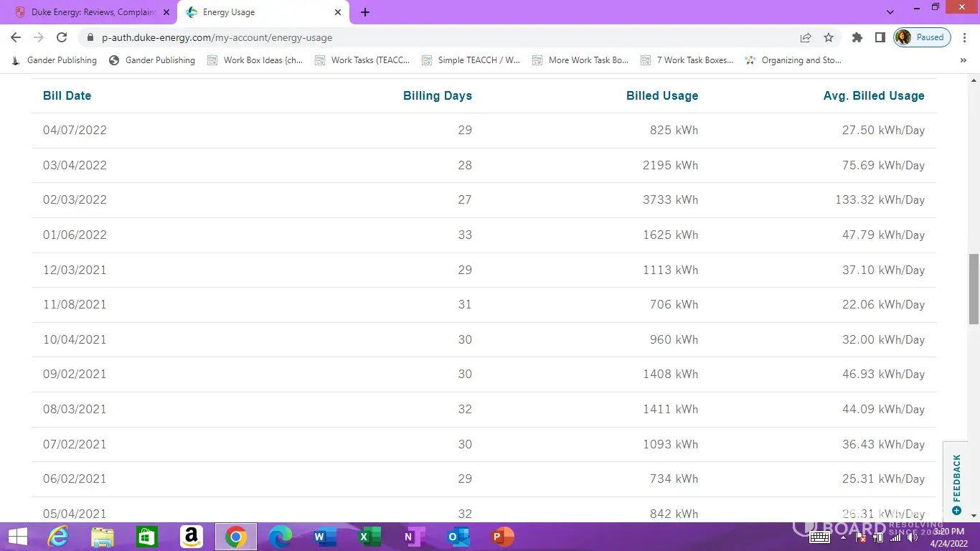Open the Chrome extensions puzzle icon
Screen dimensions: 980x551
857,37
